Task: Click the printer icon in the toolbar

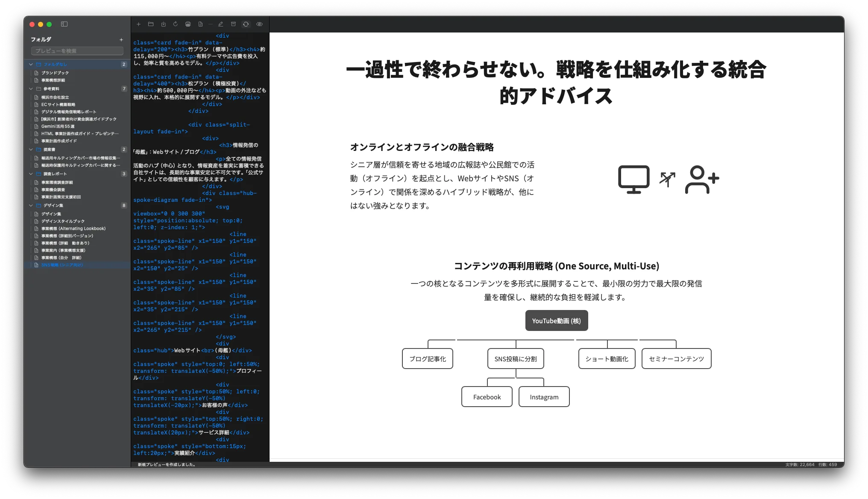Action: (x=188, y=24)
